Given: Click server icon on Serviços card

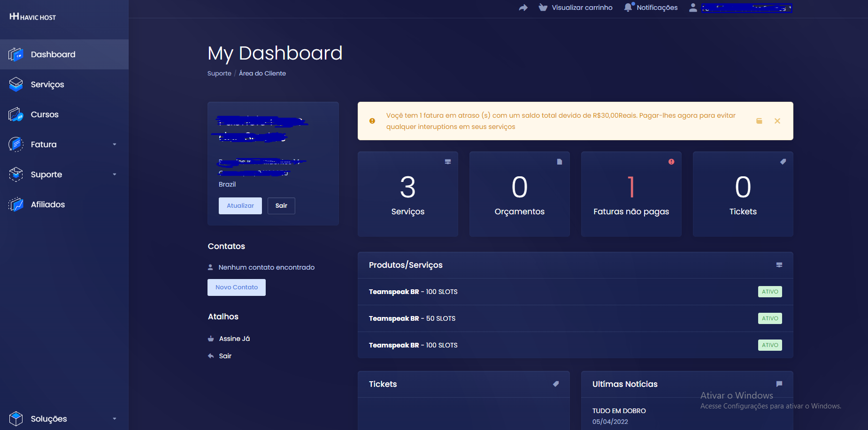Looking at the screenshot, I should click(x=448, y=162).
